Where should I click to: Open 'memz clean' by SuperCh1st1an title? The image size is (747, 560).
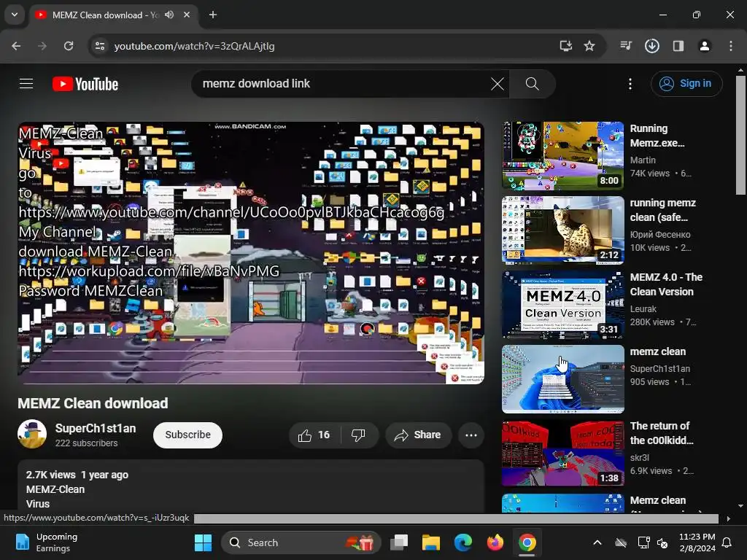pos(658,351)
